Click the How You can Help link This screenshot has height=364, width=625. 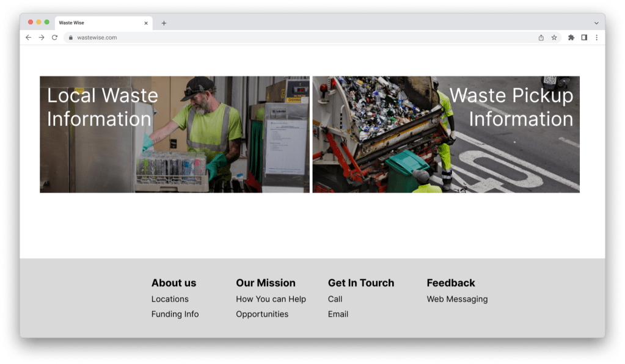point(271,299)
